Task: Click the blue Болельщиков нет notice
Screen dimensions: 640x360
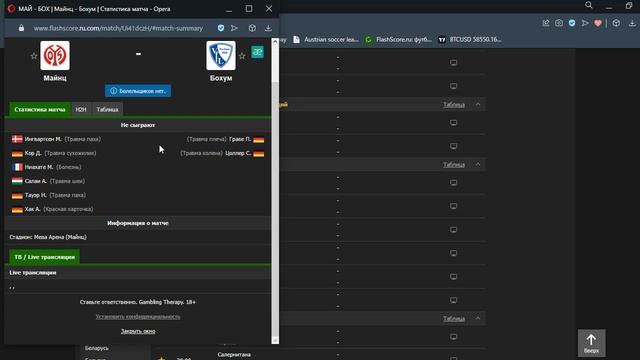Action: [138, 91]
